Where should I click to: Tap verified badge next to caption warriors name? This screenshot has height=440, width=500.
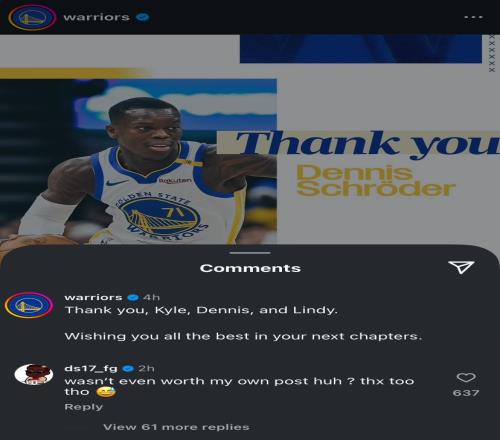click(133, 297)
